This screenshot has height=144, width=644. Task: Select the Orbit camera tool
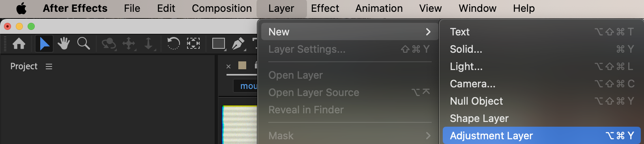[x=109, y=43]
